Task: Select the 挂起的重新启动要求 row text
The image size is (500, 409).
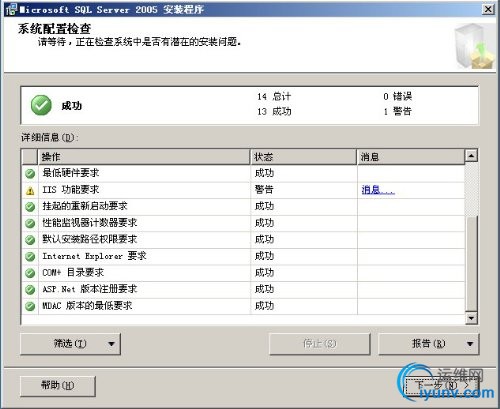Action: (x=85, y=206)
